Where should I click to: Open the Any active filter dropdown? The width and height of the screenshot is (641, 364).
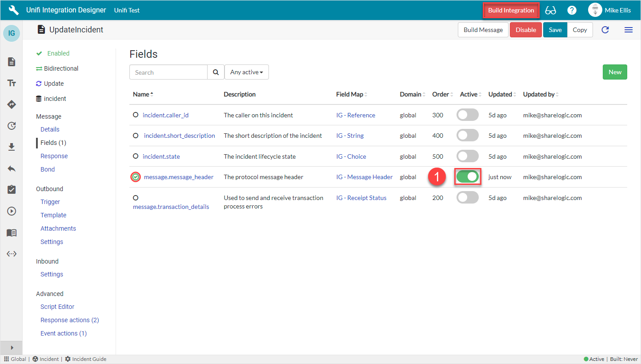point(246,72)
